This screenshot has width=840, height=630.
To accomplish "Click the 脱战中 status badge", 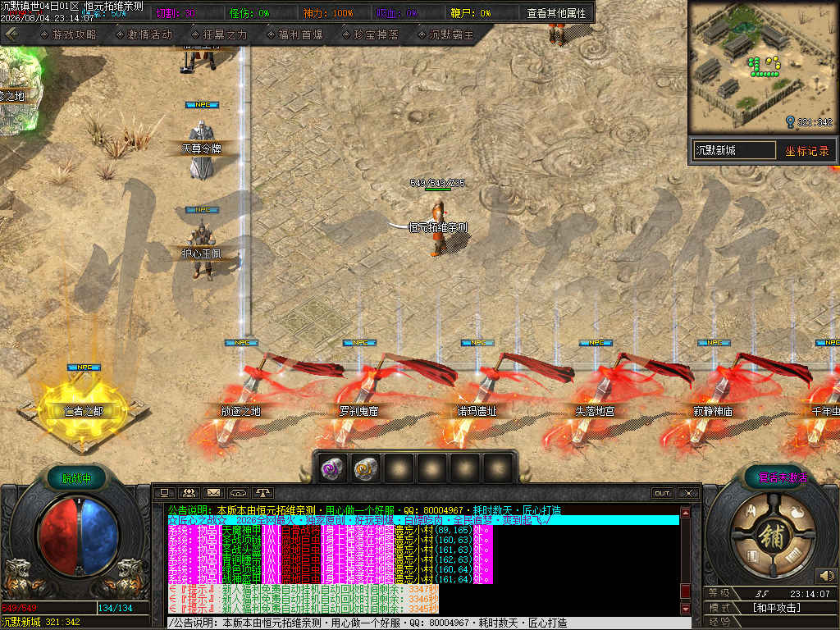I will pyautogui.click(x=76, y=478).
